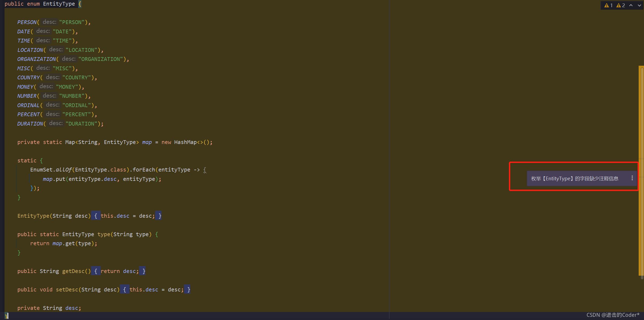Screen dimensions: 644x320
Task: Click the EntityType missing-comment tooltip text
Action: click(575, 179)
